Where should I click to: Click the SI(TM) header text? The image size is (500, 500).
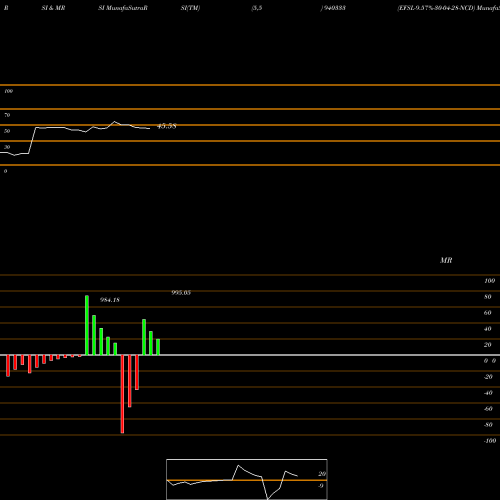190,8
